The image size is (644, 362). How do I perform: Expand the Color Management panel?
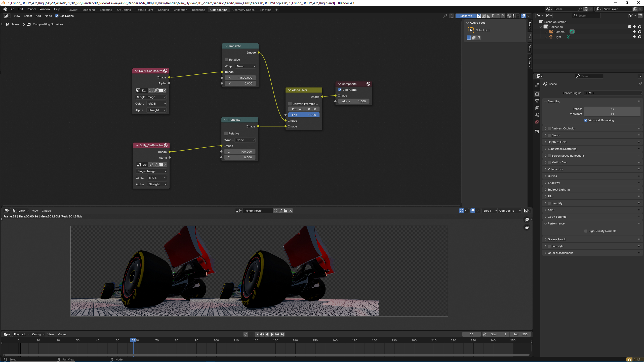(546, 253)
